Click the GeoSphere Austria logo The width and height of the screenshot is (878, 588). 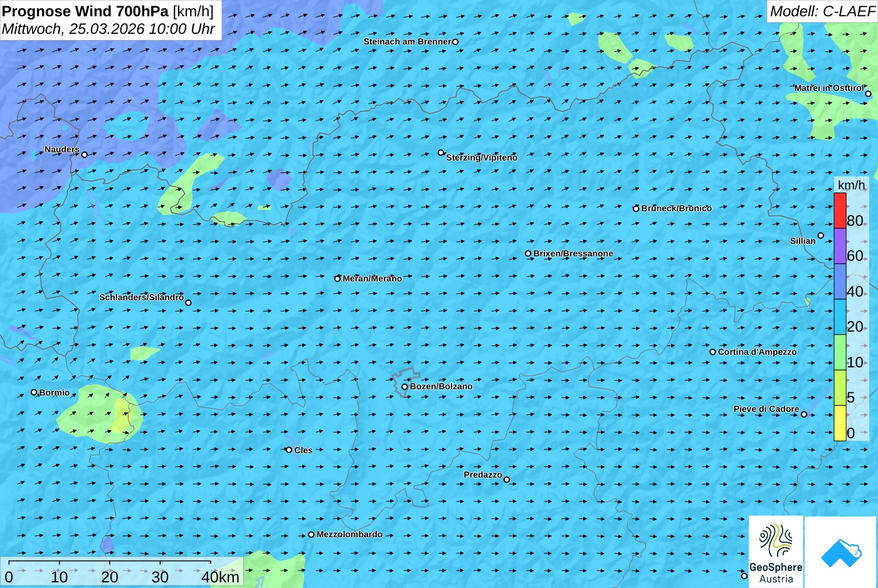776,552
